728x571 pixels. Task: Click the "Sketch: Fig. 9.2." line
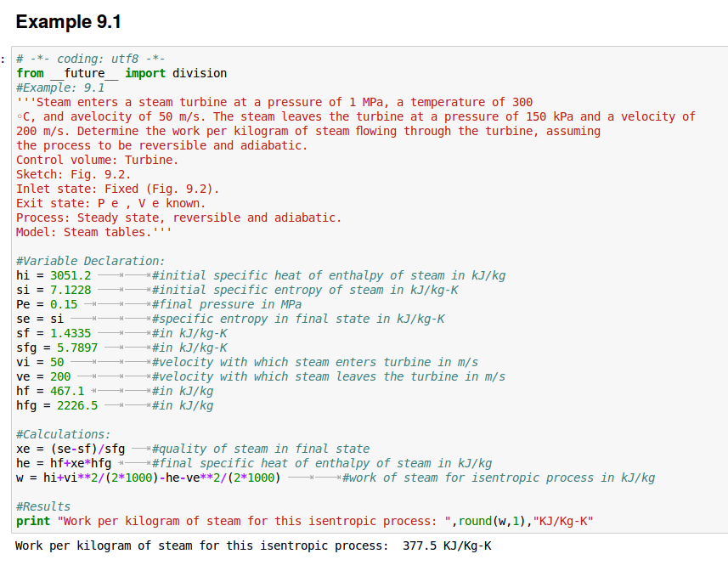tap(74, 174)
